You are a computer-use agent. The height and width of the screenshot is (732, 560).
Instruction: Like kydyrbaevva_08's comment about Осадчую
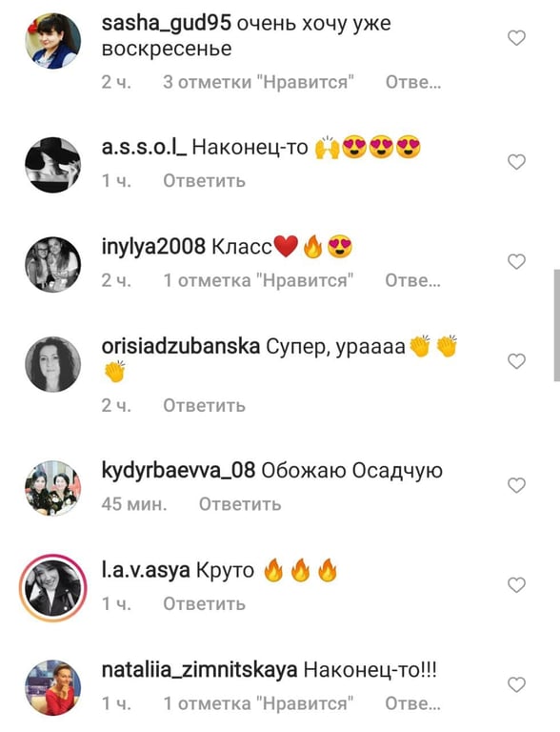[x=516, y=485]
